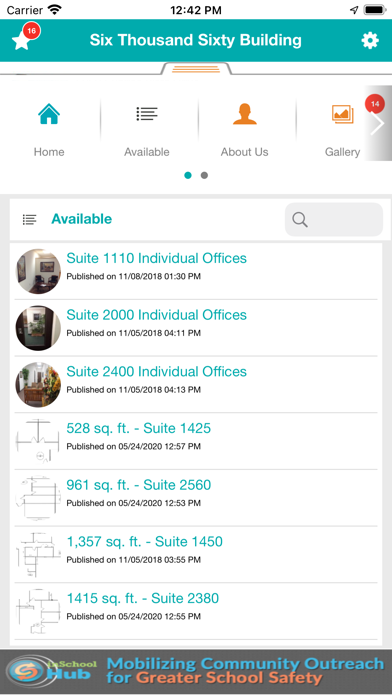The height and width of the screenshot is (696, 392).
Task: Select the Available menu label
Action: click(x=147, y=152)
